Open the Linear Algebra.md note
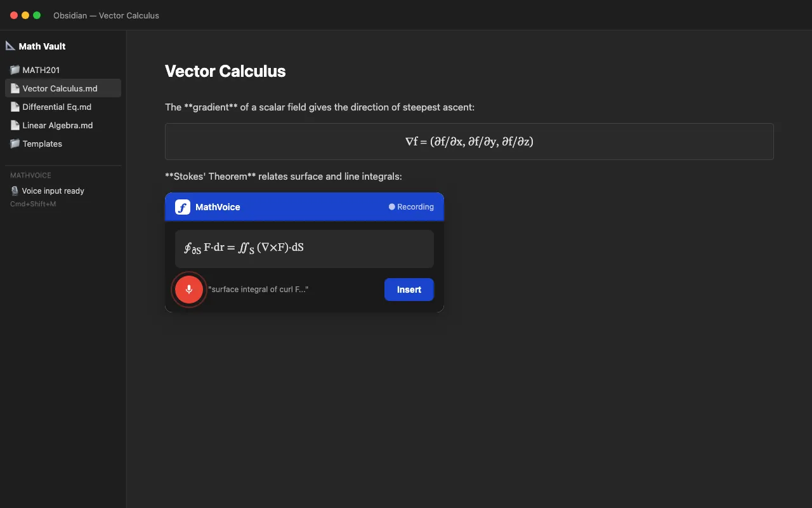This screenshot has height=508, width=812. click(x=63, y=125)
